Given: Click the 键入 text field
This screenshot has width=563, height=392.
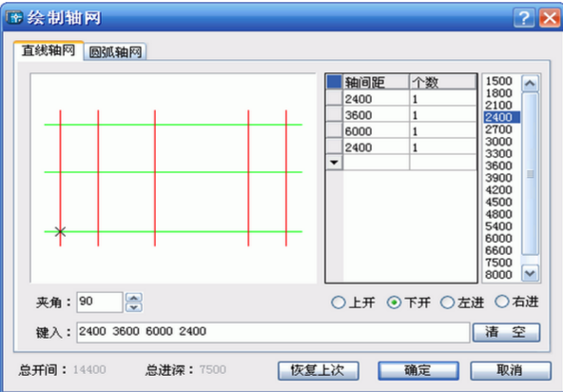Looking at the screenshot, I should click(273, 332).
